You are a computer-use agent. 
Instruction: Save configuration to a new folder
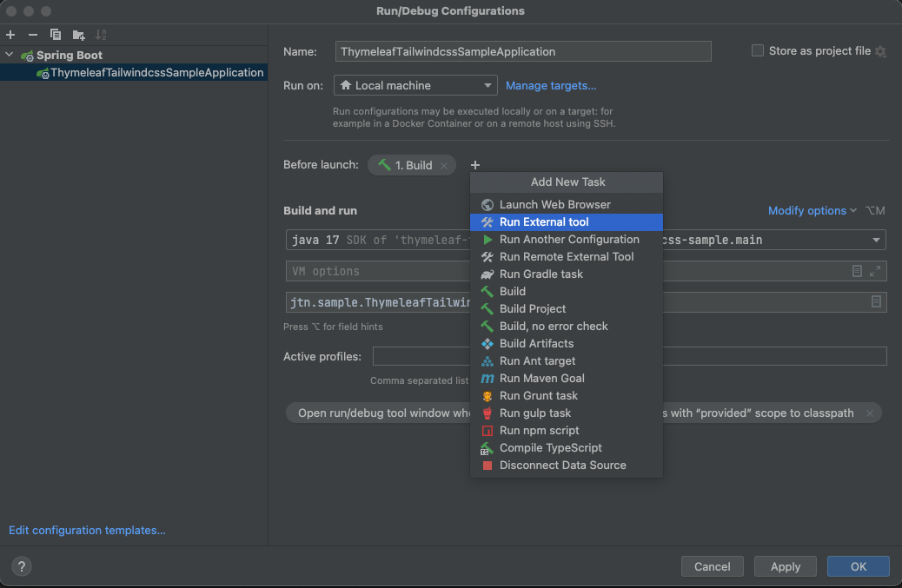coord(79,35)
